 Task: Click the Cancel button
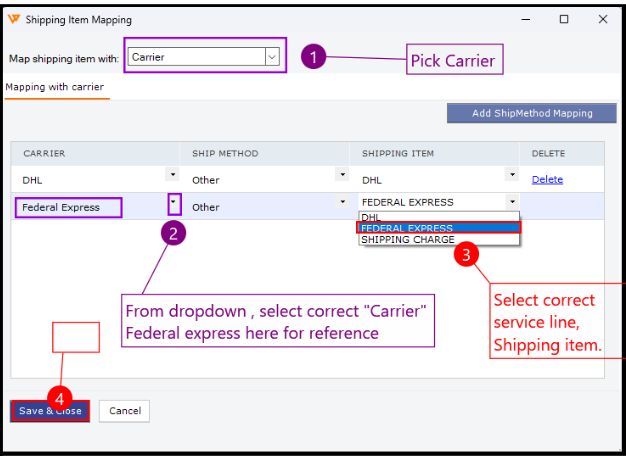coord(125,411)
